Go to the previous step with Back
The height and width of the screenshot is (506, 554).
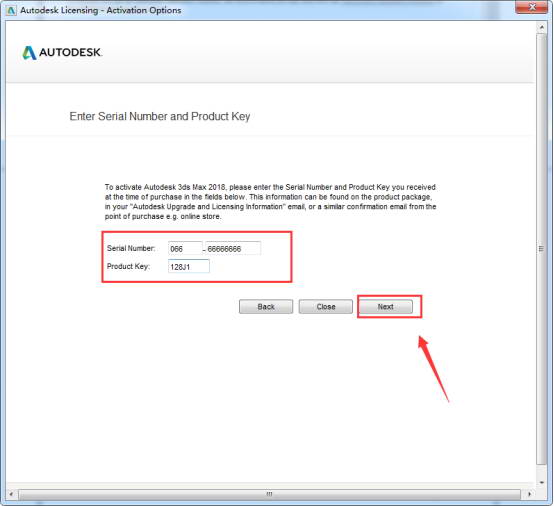click(x=266, y=307)
